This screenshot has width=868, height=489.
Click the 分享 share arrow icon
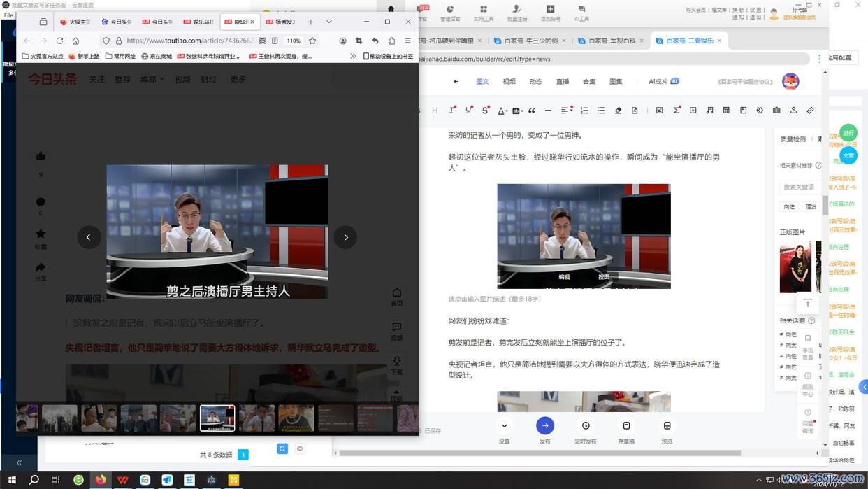point(41,267)
